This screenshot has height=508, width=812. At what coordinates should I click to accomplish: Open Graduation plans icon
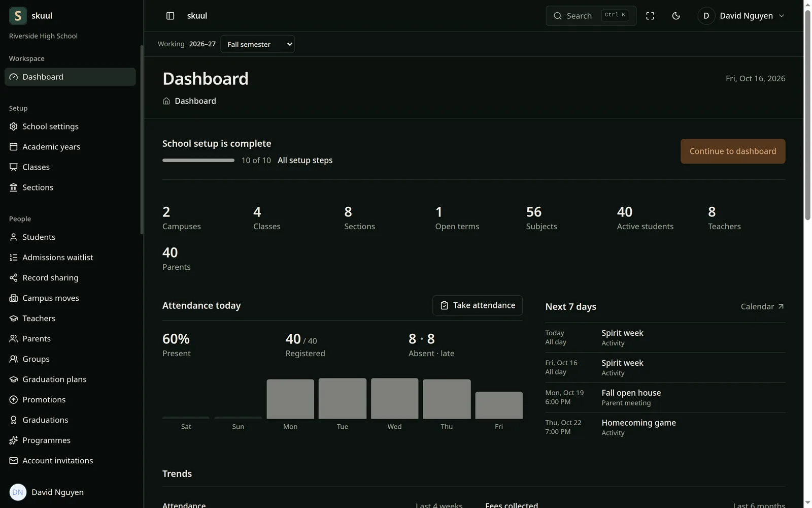[x=14, y=379]
